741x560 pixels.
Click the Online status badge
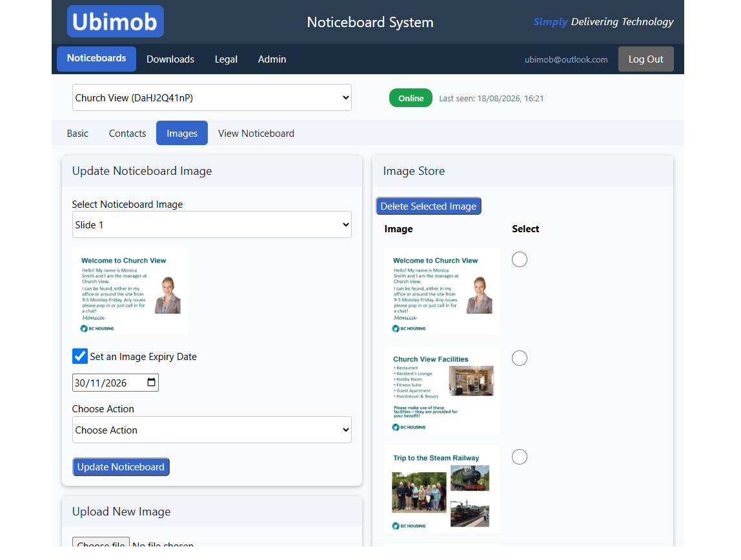click(x=411, y=97)
